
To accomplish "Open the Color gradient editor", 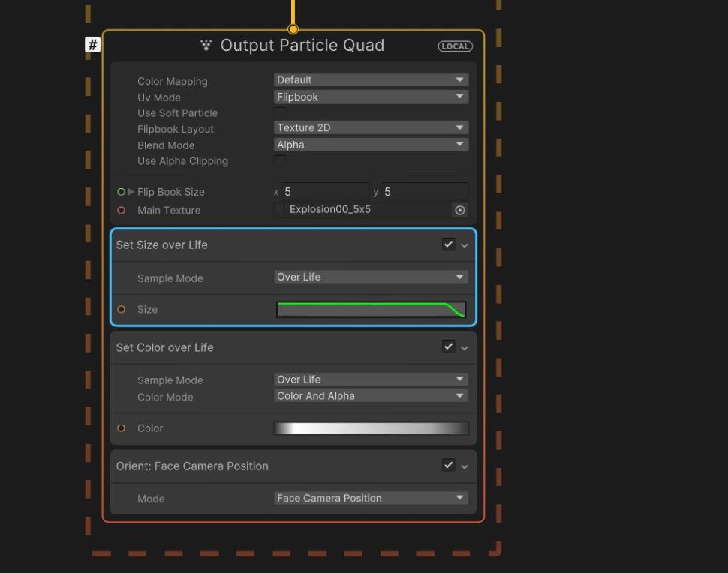I will (371, 427).
